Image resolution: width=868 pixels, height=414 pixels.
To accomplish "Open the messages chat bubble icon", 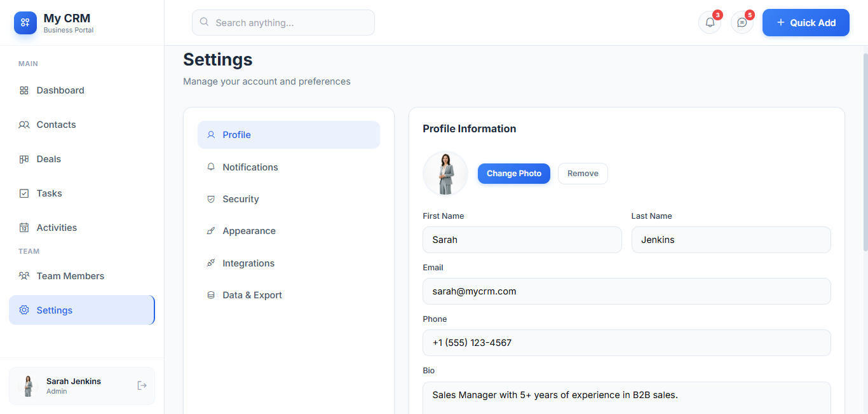I will click(742, 22).
